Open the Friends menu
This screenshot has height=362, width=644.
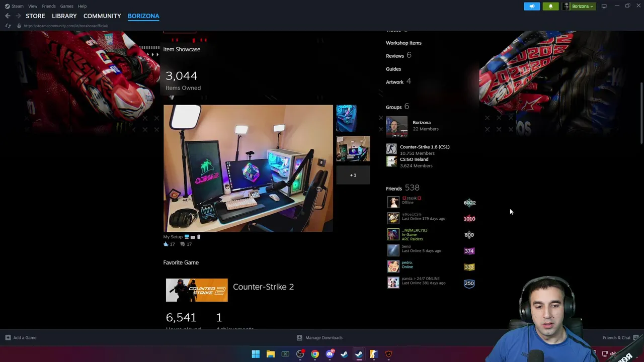coord(49,6)
